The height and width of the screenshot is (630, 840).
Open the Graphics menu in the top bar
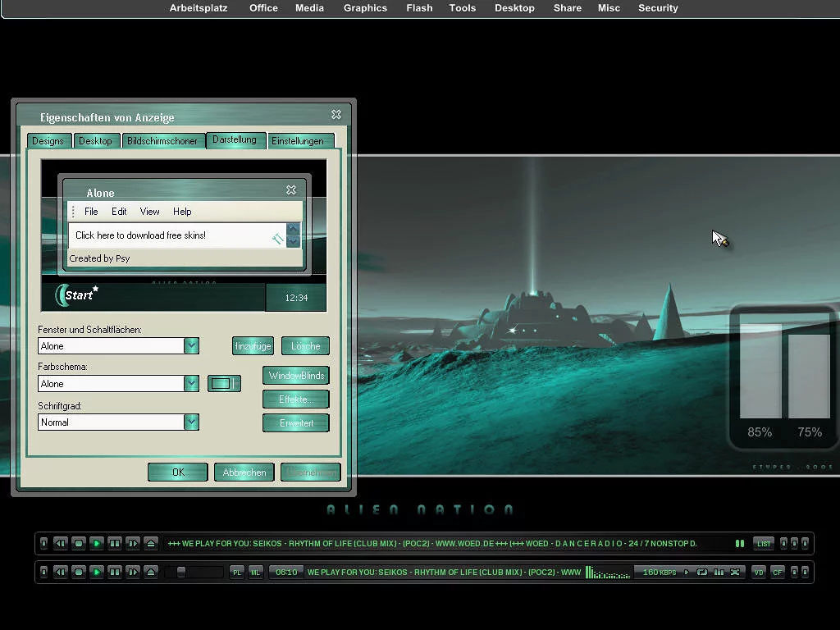365,8
